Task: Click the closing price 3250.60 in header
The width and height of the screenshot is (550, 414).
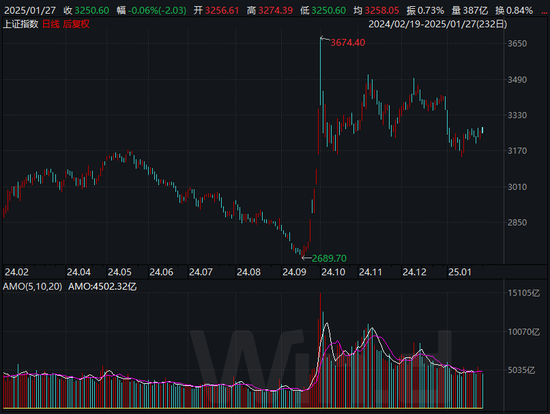Action: tap(92, 11)
